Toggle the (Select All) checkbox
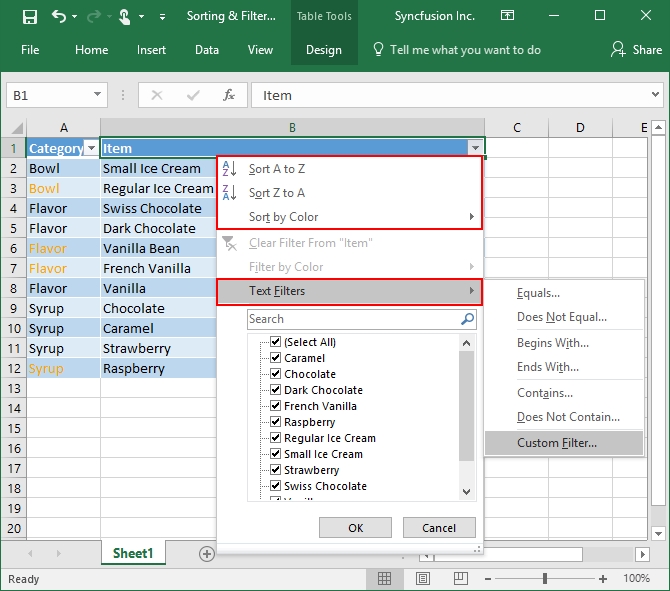 pos(276,342)
